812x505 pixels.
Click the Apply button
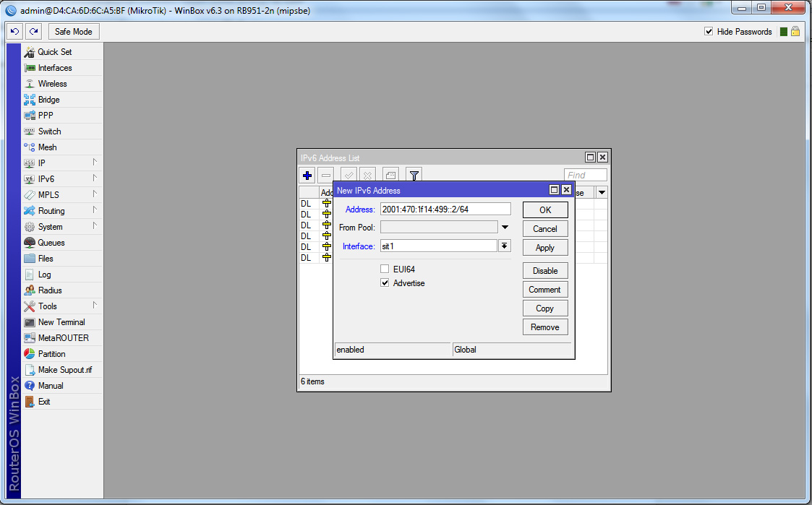[x=544, y=248]
